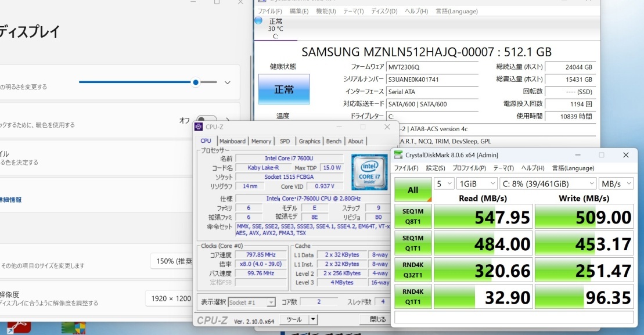Click the 547.95 sequential read result
The height and width of the screenshot is (335, 644).
pos(483,217)
